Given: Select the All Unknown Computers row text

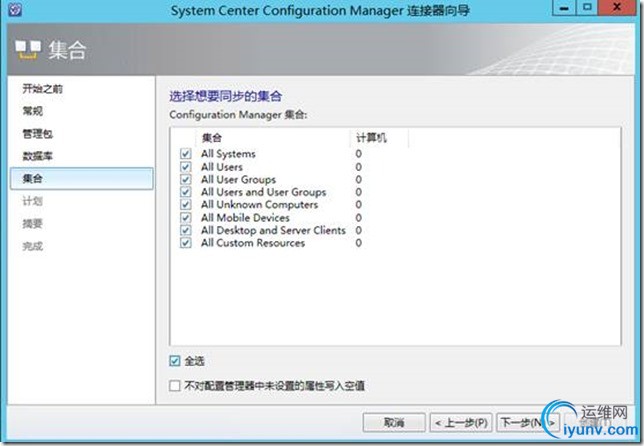Looking at the screenshot, I should [x=259, y=205].
